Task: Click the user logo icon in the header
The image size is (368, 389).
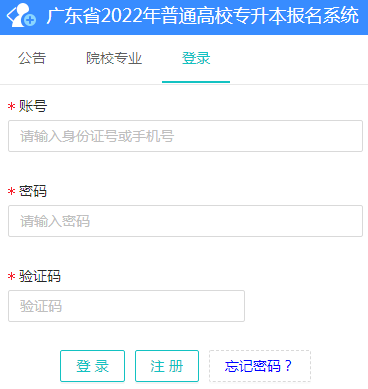Action: (21, 15)
